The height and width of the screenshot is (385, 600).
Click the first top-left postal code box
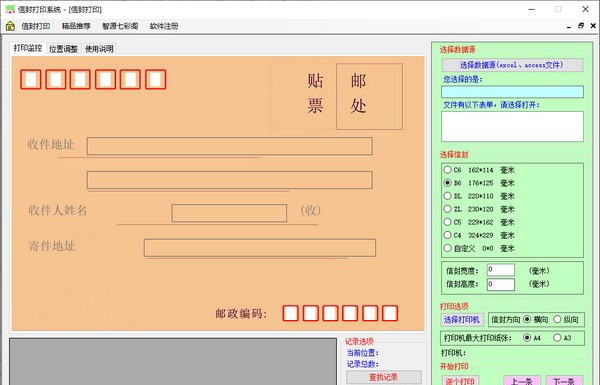31,79
